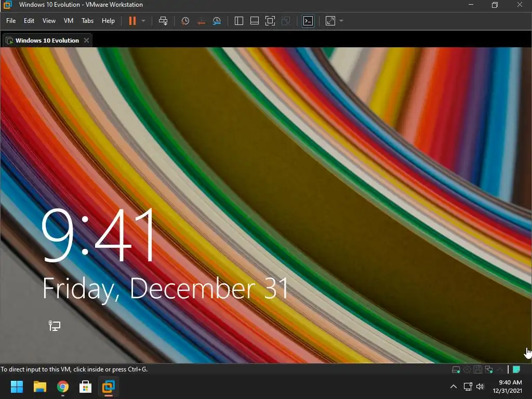Revert the VM to previous snapshot
The width and height of the screenshot is (532, 399).
coord(201,21)
